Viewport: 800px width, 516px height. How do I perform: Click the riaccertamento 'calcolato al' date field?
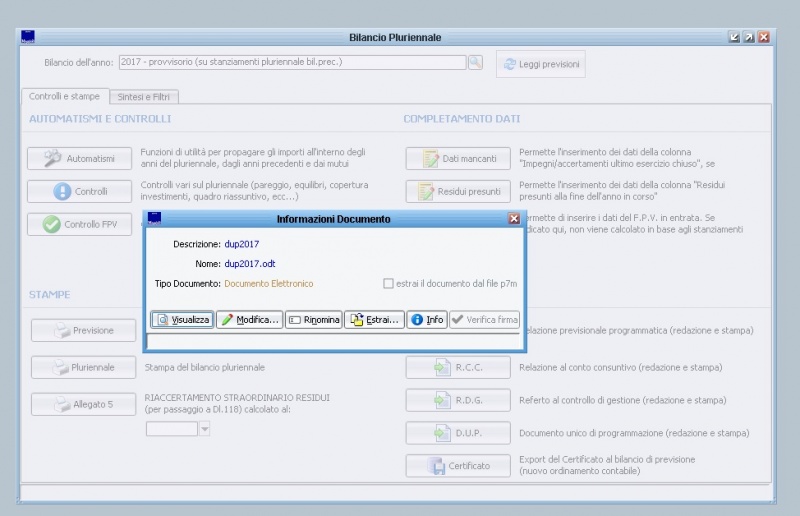[x=172, y=429]
